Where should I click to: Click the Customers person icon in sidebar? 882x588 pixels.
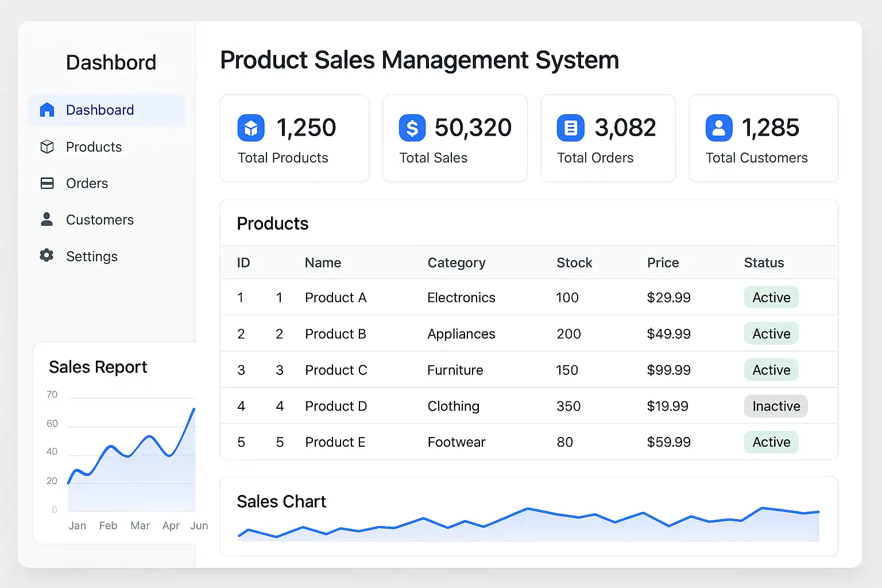[x=47, y=219]
